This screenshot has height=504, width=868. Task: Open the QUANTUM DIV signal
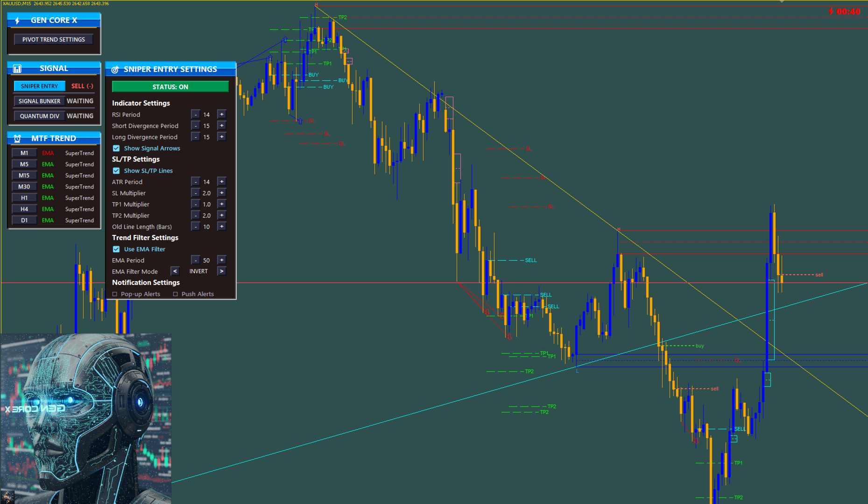click(x=39, y=116)
